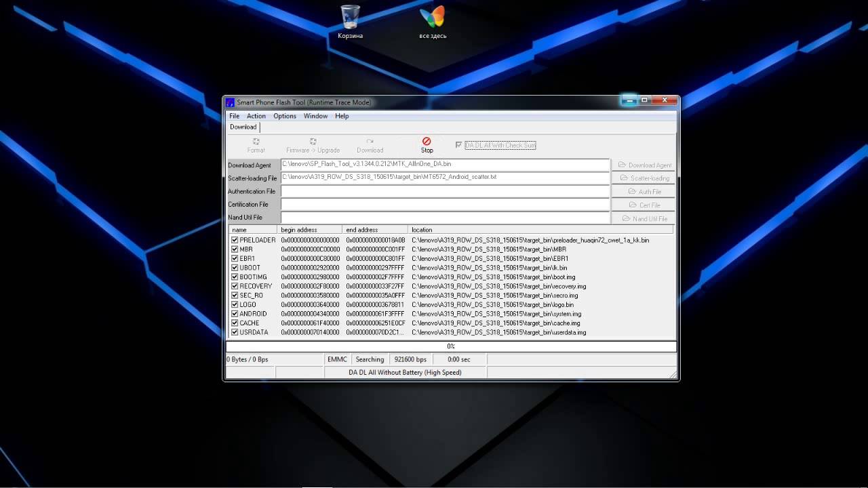
Task: Open the Recycle Bin (Корзина) desktop icon
Action: pyautogui.click(x=351, y=22)
